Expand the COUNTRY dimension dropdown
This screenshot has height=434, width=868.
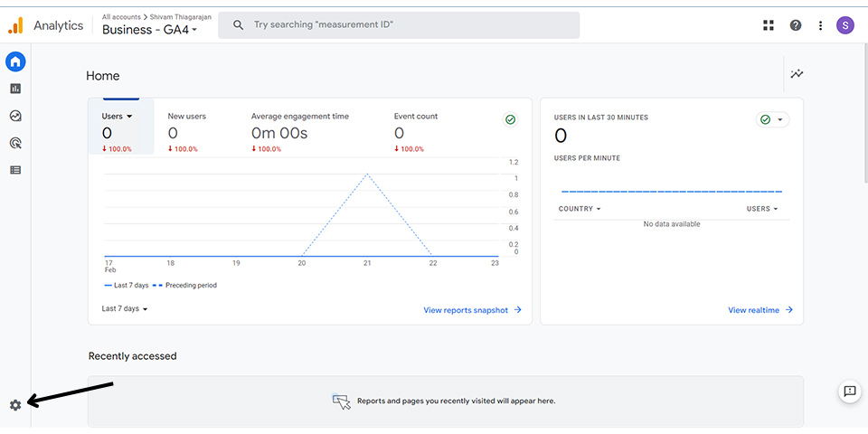[580, 209]
